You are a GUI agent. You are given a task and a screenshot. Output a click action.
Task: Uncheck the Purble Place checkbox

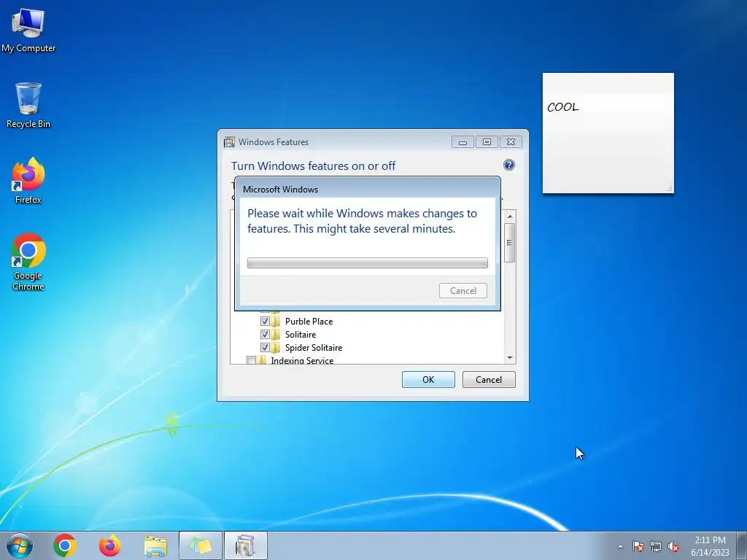point(265,321)
